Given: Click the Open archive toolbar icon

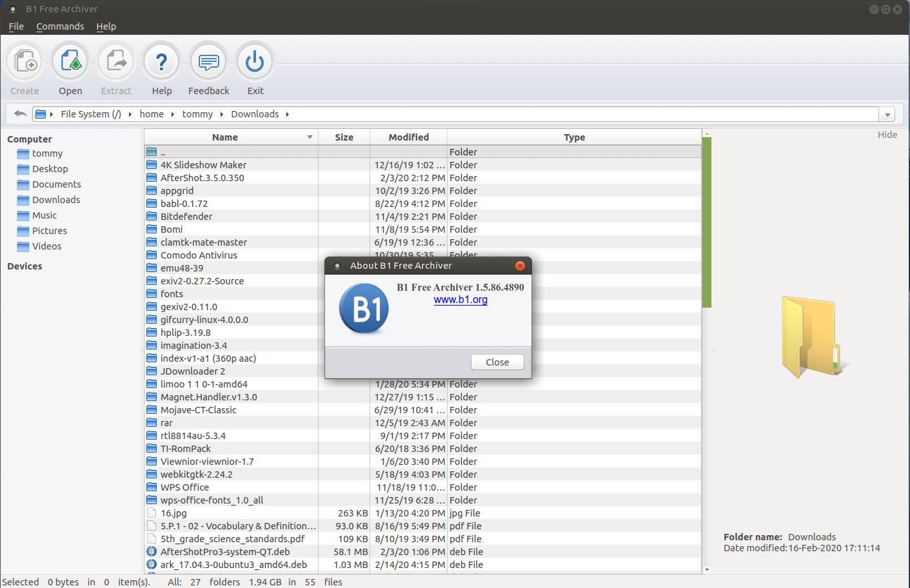Looking at the screenshot, I should (x=70, y=62).
